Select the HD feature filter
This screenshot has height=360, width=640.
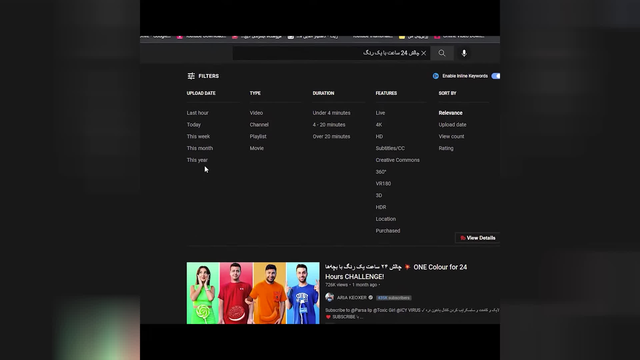(379, 136)
